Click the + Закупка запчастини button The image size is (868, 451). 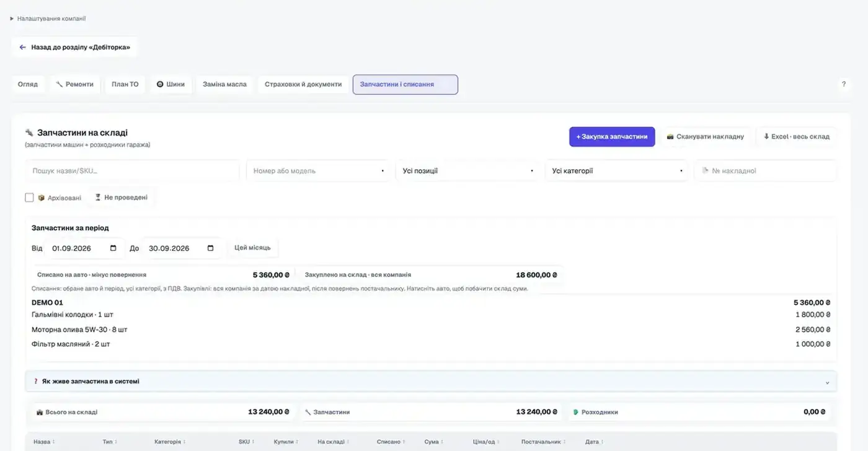point(612,137)
